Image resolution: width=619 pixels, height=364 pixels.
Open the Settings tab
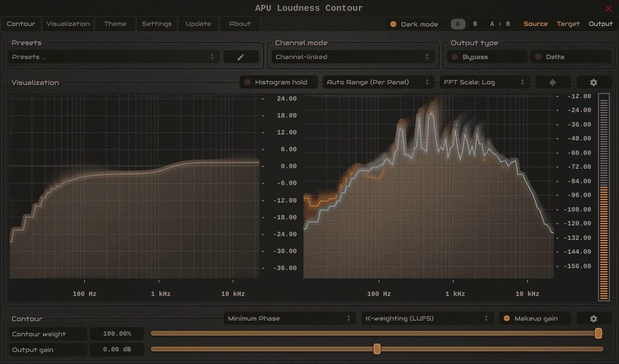click(x=157, y=24)
